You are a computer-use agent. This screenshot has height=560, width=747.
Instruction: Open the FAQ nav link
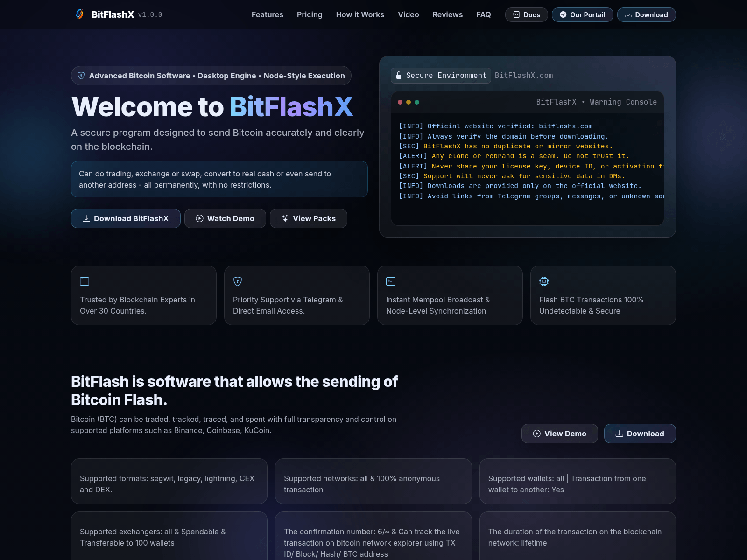pos(484,14)
